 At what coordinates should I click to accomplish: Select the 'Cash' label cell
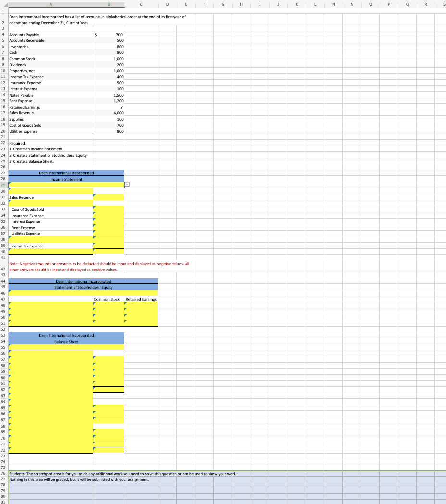[x=50, y=52]
